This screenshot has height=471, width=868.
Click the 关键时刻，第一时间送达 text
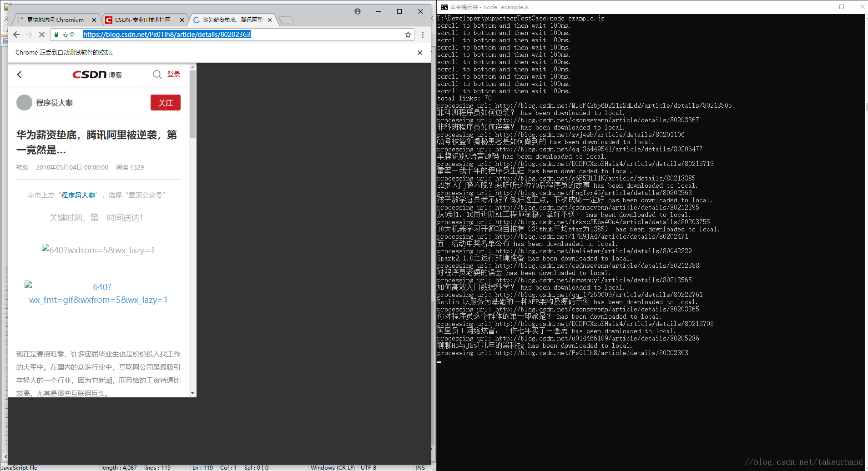(96, 218)
